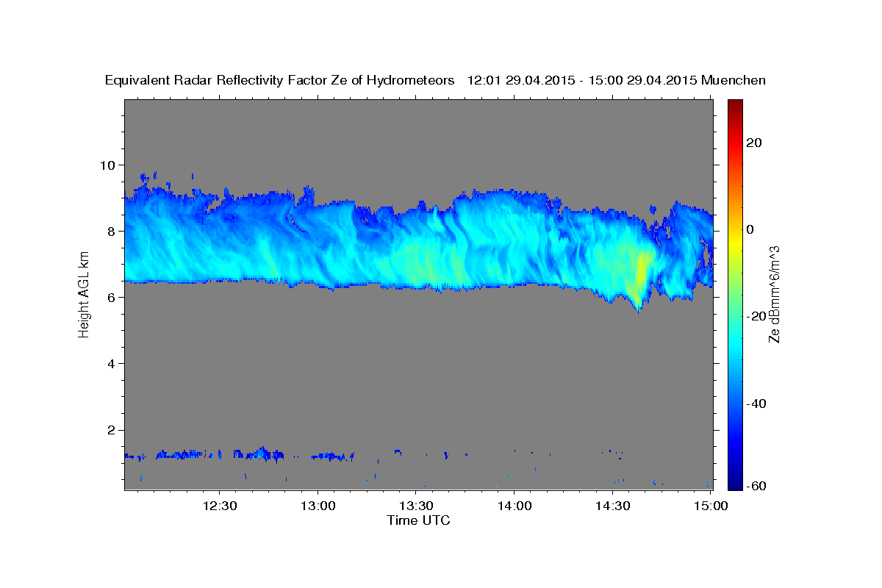Image resolution: width=882 pixels, height=588 pixels.
Task: Click the "Height AGL km" axis label
Action: (84, 294)
